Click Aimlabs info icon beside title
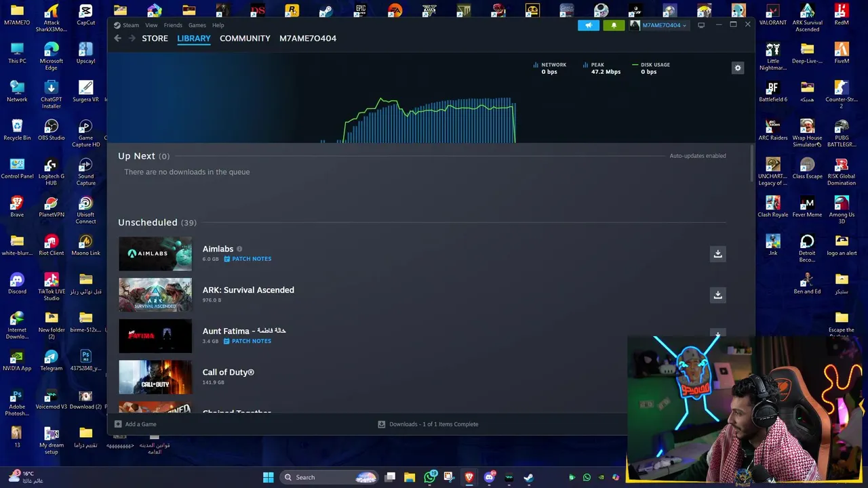Screen dimensions: 868x488 (x=239, y=249)
